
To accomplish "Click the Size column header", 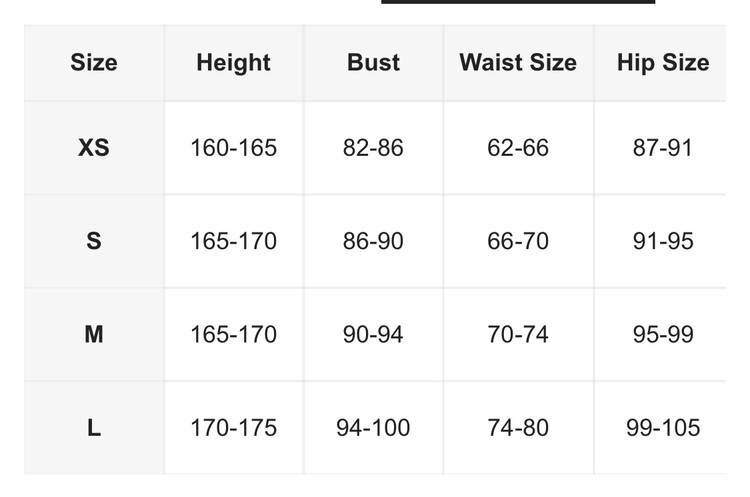I will [x=94, y=62].
